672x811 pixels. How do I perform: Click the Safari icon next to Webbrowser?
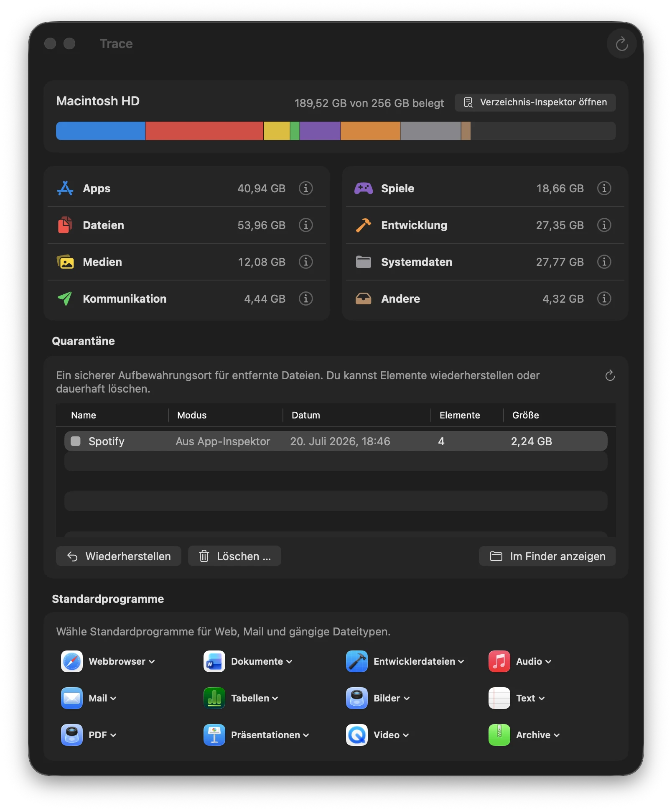point(72,661)
